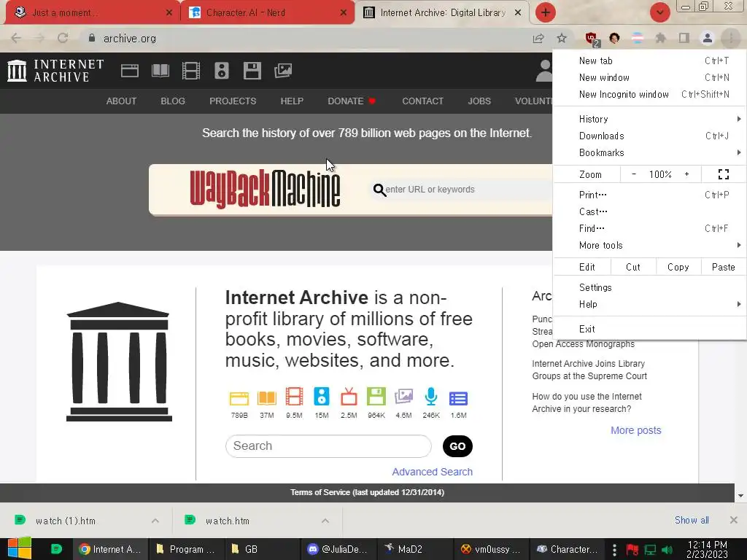Open the Internet Archive Joins Library Groups post
Image resolution: width=747 pixels, height=560 pixels.
[x=589, y=370]
